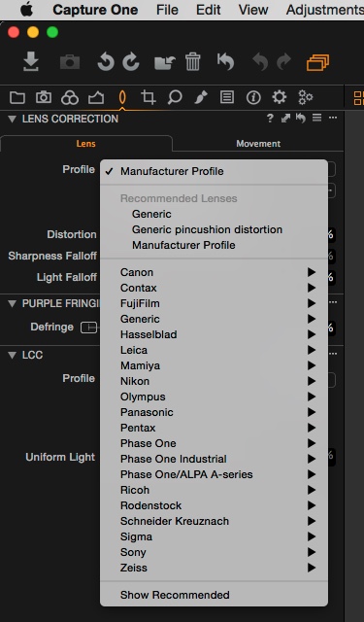The width and height of the screenshot is (364, 622).
Task: Click the Defringe slider handle
Action: pyautogui.click(x=89, y=328)
